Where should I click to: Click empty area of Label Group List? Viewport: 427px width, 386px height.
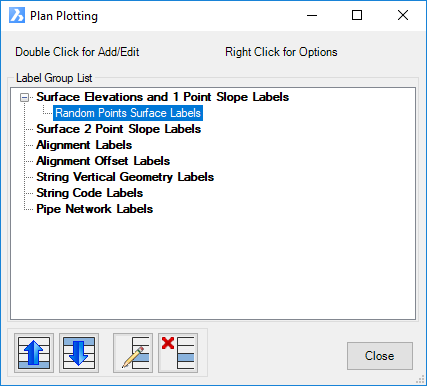[213, 267]
